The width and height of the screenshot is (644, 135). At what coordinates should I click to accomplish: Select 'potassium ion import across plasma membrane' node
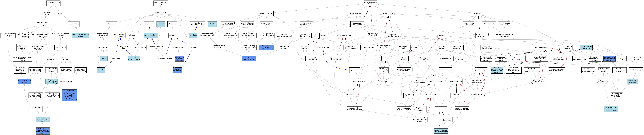point(611,109)
